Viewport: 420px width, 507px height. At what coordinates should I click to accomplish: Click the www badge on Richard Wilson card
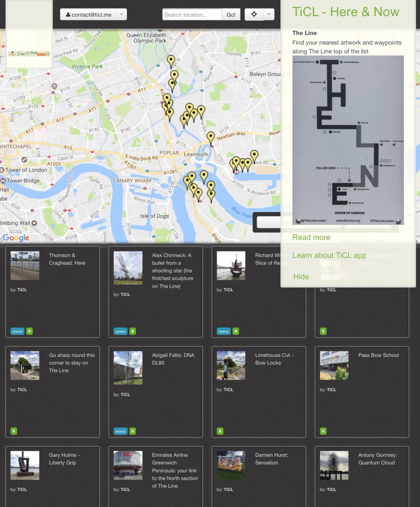[224, 331]
